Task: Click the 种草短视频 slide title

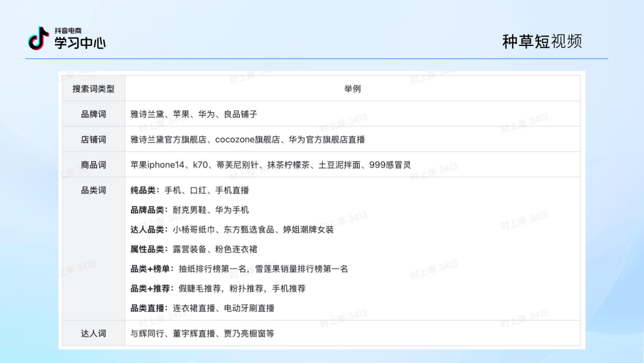Action: pos(542,42)
